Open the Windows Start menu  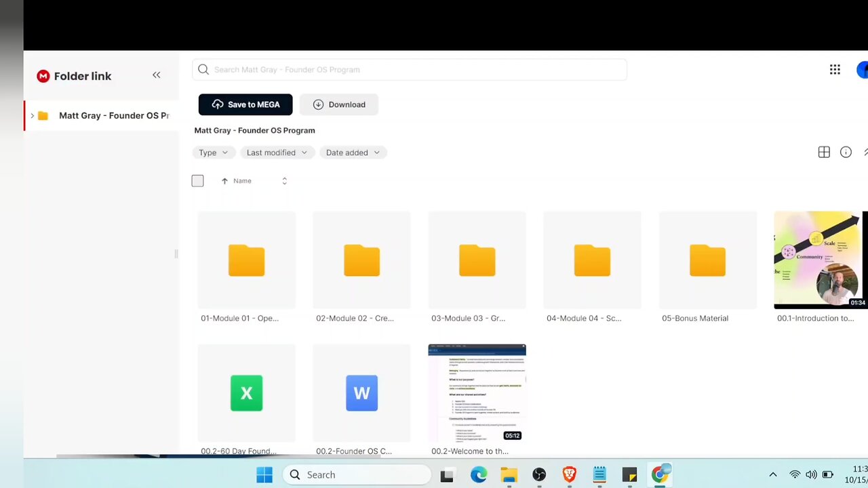pyautogui.click(x=264, y=474)
